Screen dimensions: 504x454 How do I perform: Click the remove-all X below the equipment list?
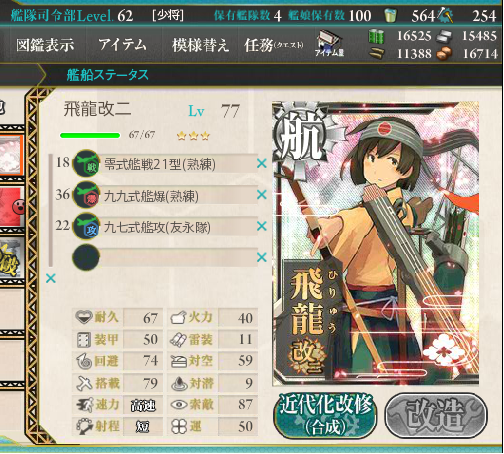click(51, 278)
